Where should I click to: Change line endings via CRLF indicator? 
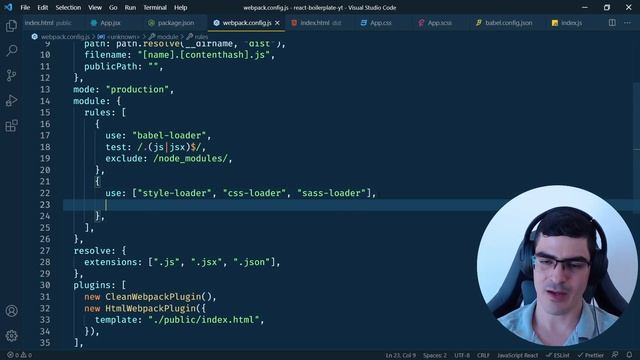(x=483, y=356)
